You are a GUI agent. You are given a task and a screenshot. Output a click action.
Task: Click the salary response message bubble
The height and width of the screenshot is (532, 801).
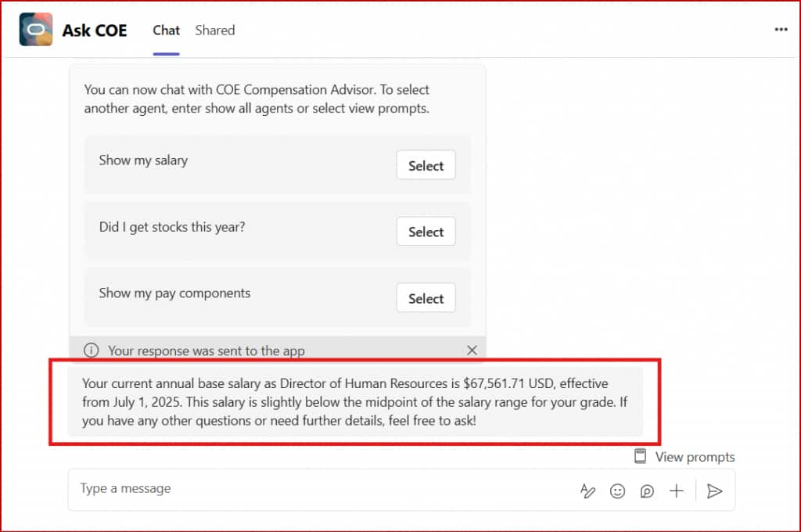pyautogui.click(x=355, y=401)
